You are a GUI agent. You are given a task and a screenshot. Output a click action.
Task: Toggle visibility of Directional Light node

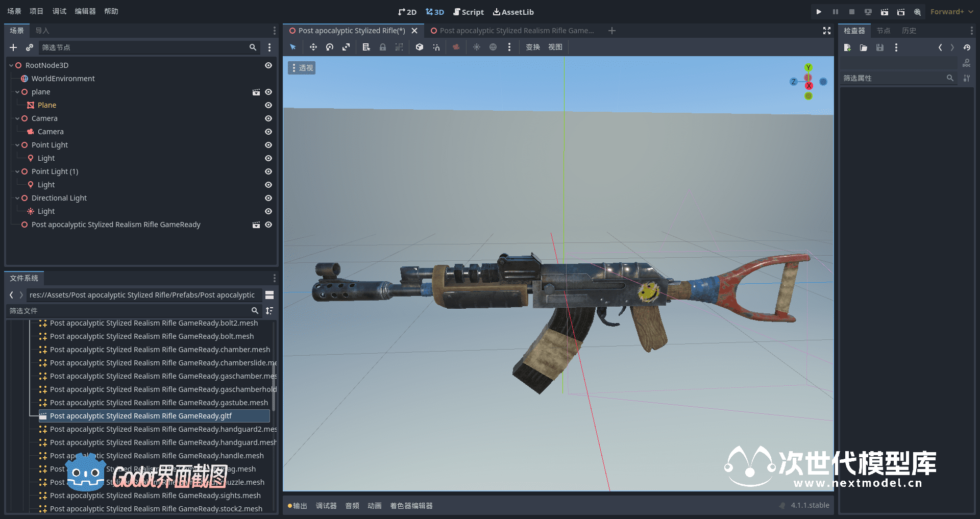268,198
